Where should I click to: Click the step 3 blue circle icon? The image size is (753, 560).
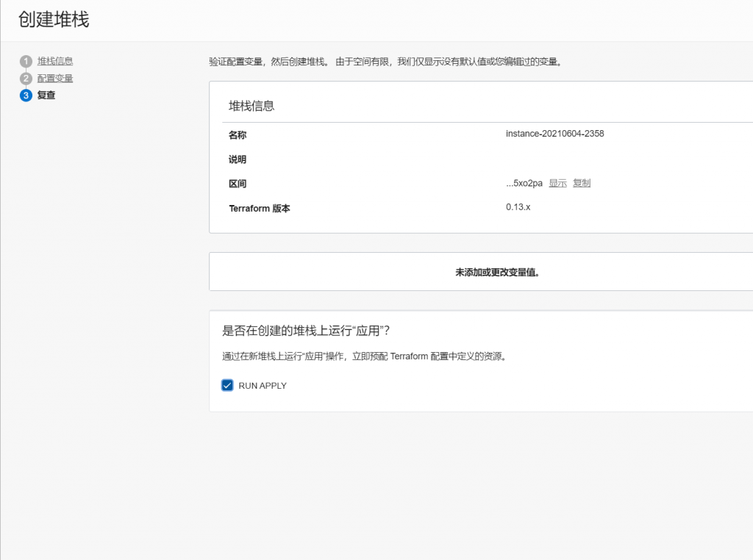click(26, 96)
